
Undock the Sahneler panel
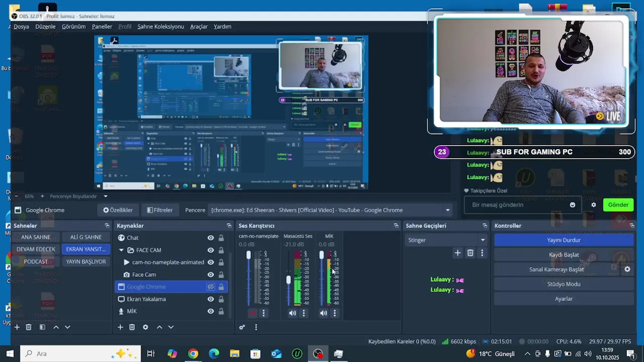point(107,226)
